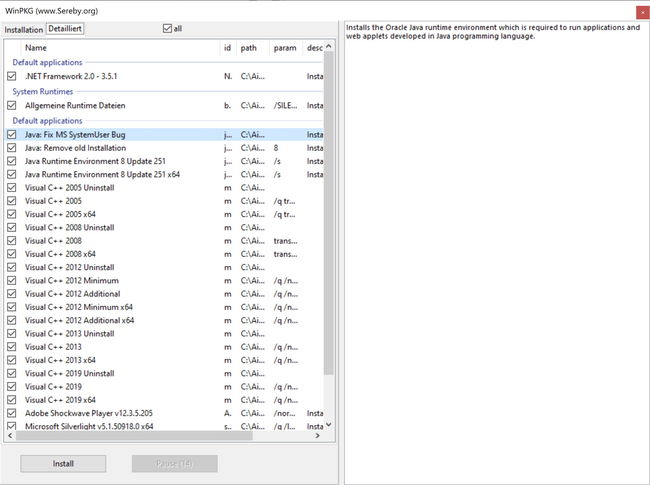Click the Pause button
The height and width of the screenshot is (485, 650).
click(175, 463)
